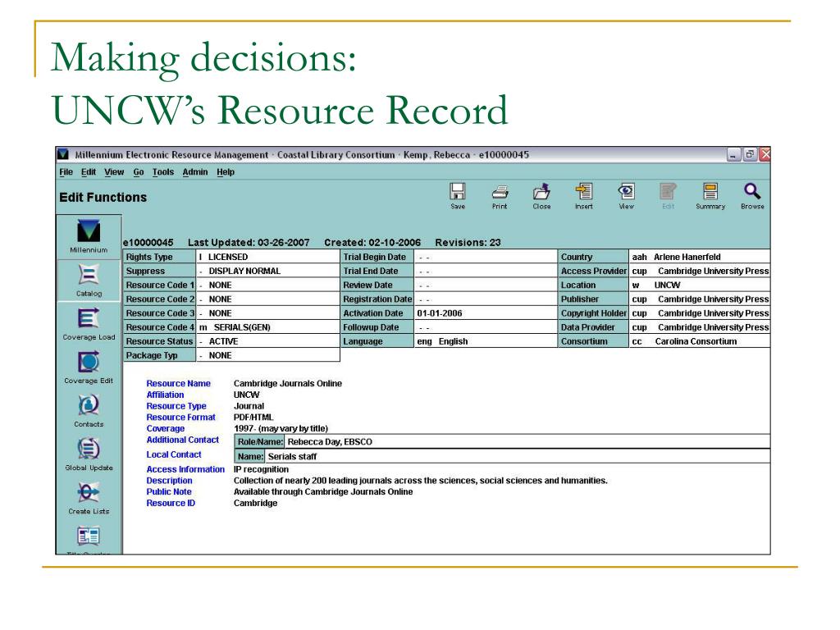Click the Resource Format field label
Image resolution: width=840 pixels, height=630 pixels.
[180, 418]
